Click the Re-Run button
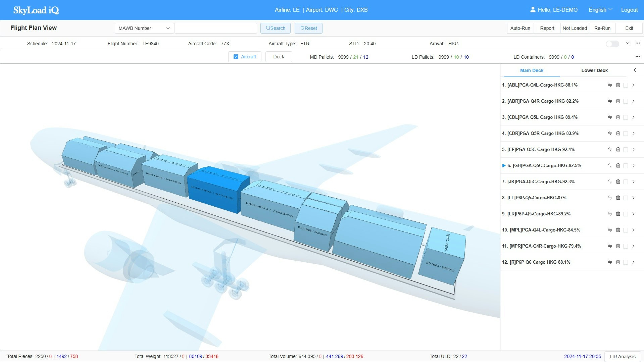644x362 pixels. pos(602,28)
